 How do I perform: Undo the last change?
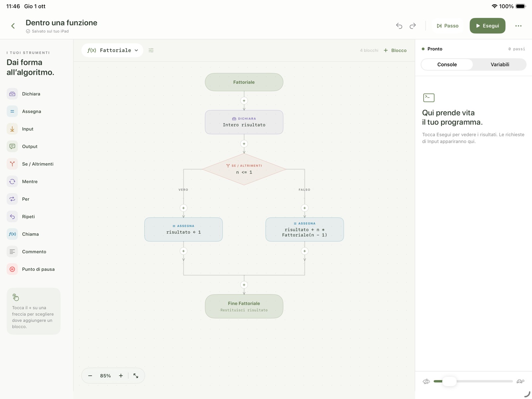(x=399, y=26)
